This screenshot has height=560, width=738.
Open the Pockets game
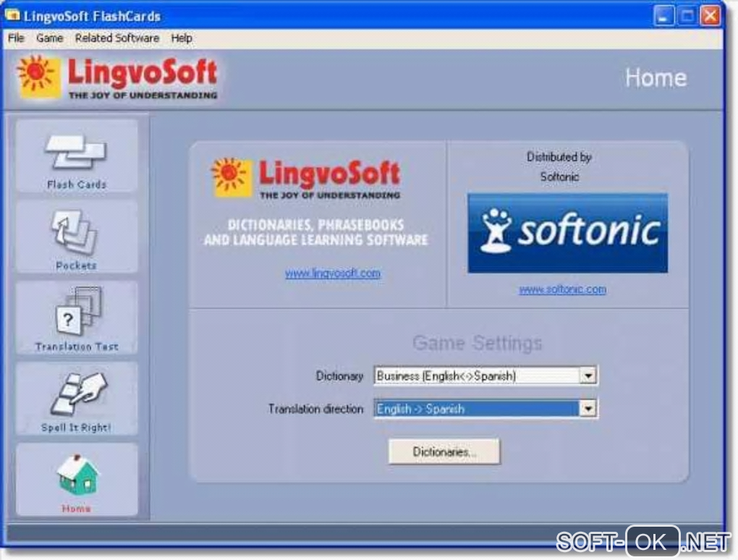tap(77, 237)
